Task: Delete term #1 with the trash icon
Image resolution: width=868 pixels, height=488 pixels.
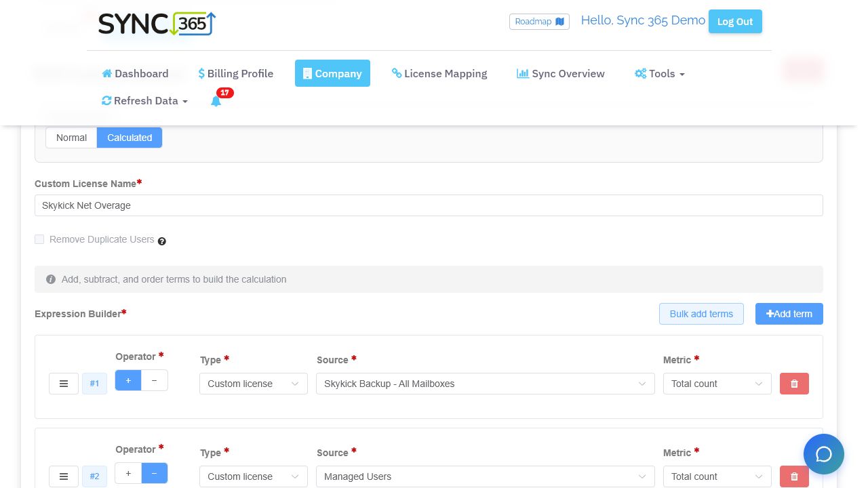Action: pyautogui.click(x=794, y=384)
